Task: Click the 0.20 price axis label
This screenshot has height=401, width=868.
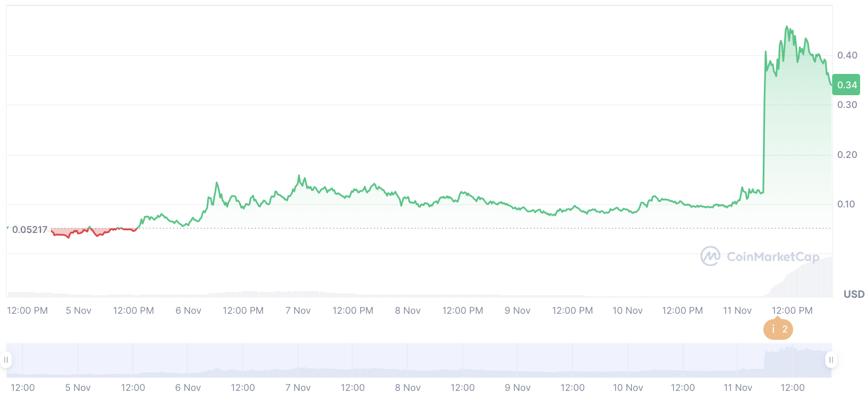Action: (x=847, y=155)
